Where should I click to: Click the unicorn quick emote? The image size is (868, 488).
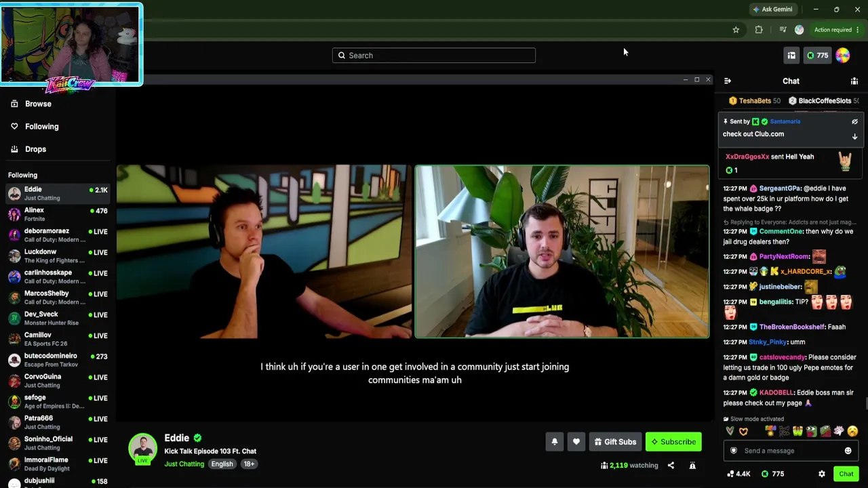coord(839,431)
